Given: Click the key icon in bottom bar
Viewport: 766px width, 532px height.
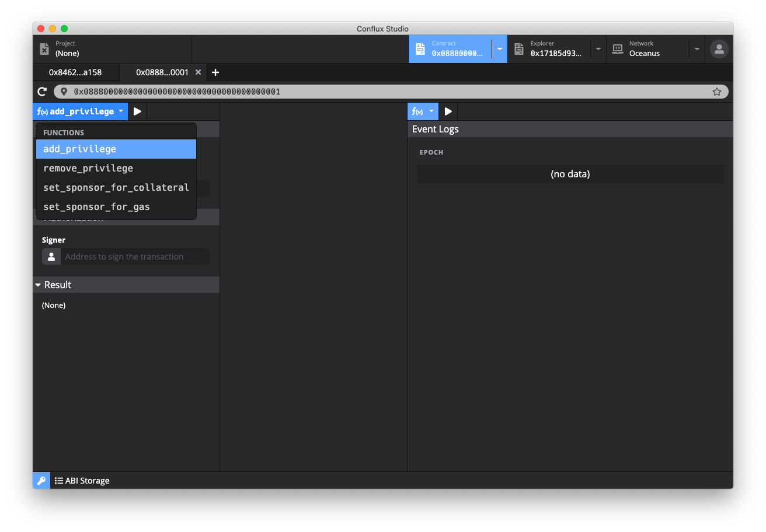Looking at the screenshot, I should tap(41, 481).
